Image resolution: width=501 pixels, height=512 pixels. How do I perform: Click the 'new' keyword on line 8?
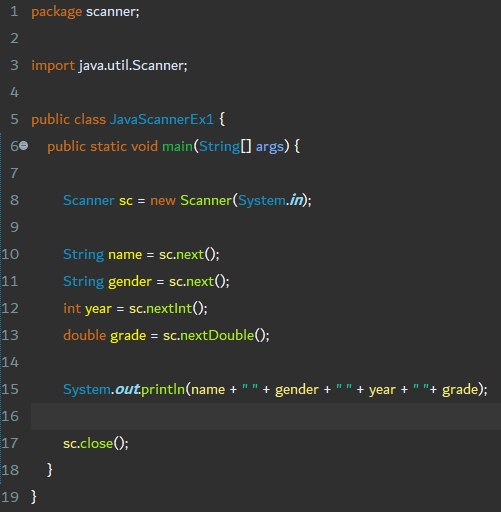point(163,201)
